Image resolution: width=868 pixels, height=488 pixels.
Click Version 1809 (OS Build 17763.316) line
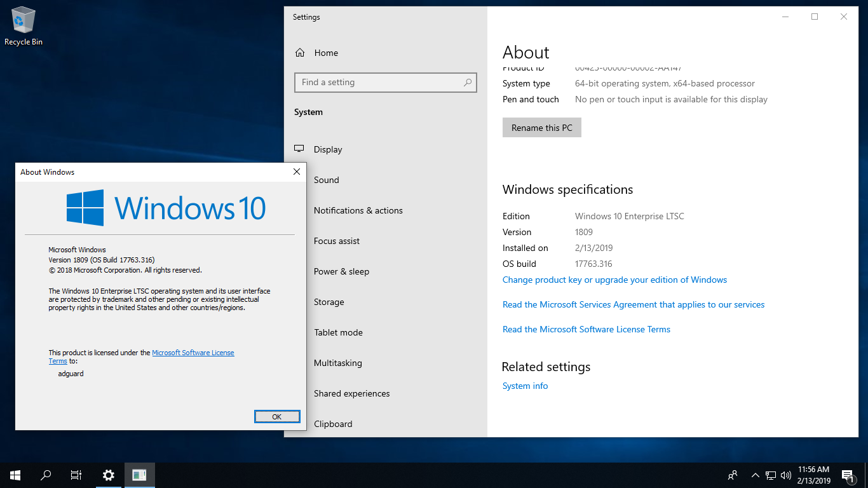click(102, 260)
